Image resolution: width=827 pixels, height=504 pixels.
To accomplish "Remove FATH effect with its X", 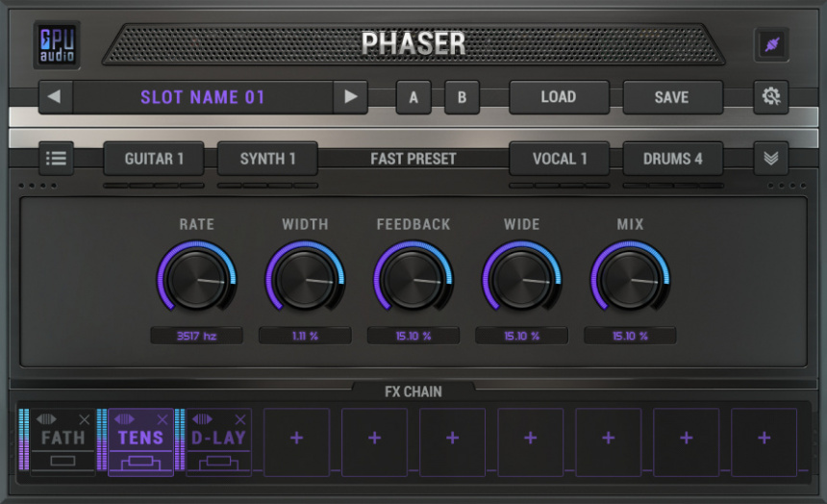I will point(84,419).
